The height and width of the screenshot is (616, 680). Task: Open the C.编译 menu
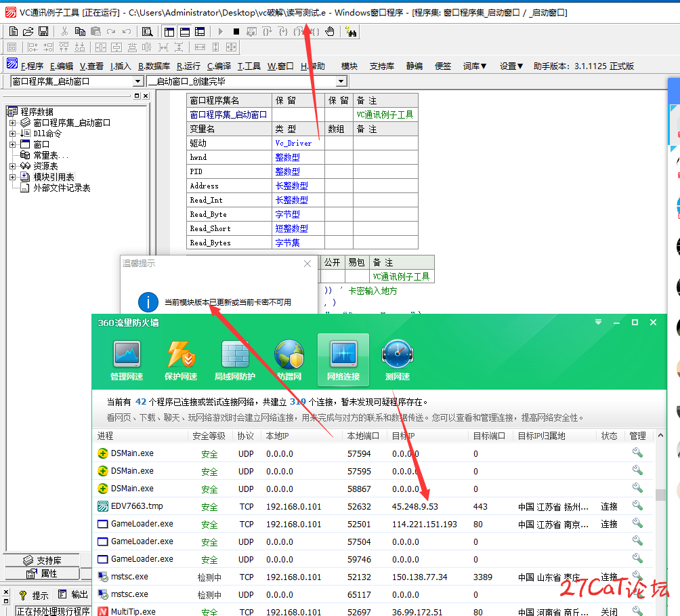(219, 66)
